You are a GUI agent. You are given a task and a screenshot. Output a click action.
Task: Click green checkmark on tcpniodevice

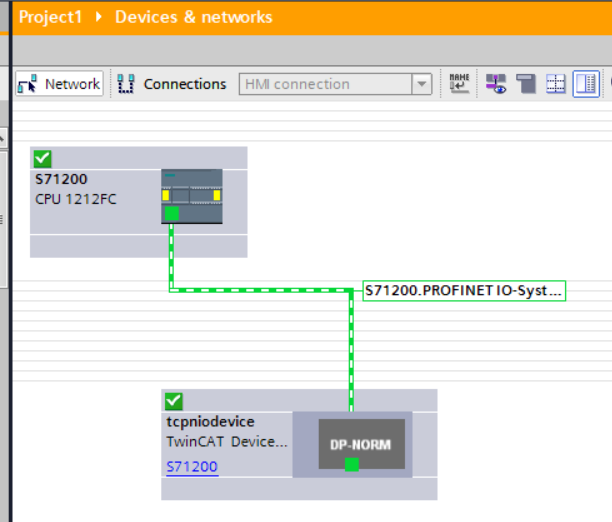tap(174, 401)
